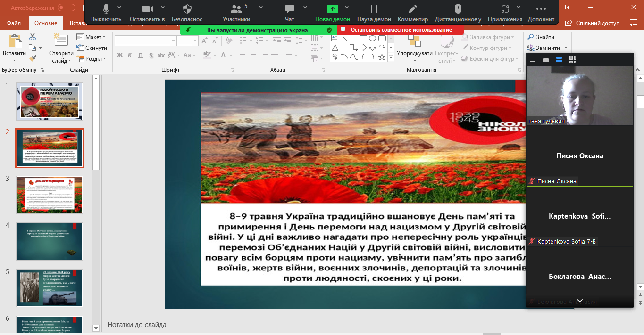
Task: Click the Створити слайд button
Action: 61,48
